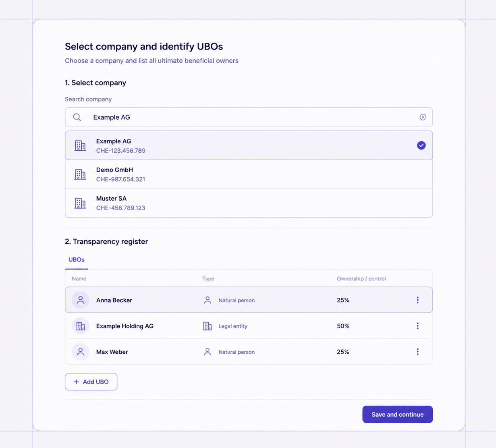The height and width of the screenshot is (448, 496).
Task: Focus the Search company input field
Action: coord(249,117)
